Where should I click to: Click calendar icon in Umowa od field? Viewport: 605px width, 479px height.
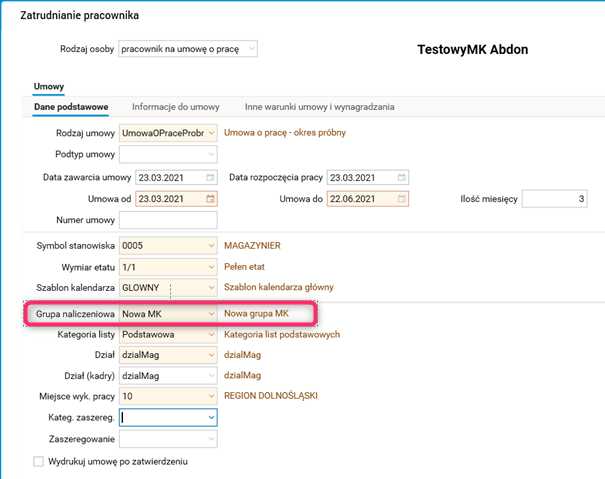(x=210, y=198)
